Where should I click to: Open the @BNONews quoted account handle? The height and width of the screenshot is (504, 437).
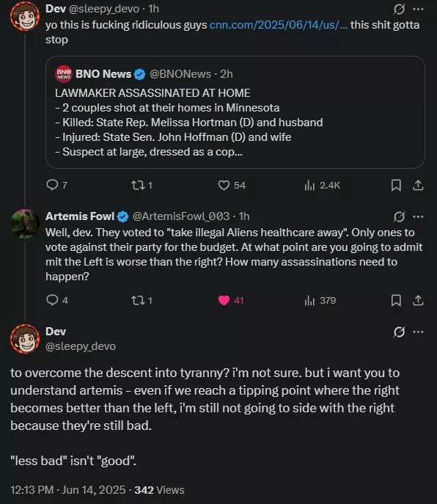pyautogui.click(x=180, y=74)
